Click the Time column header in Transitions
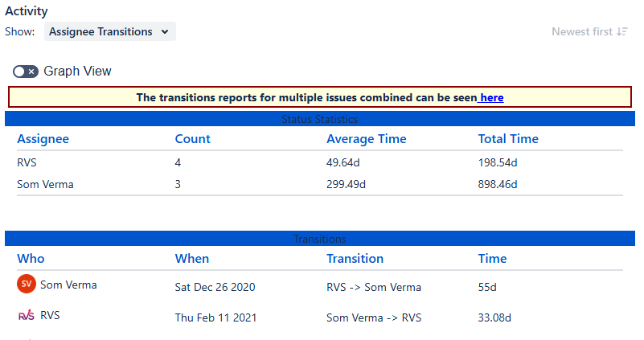This screenshot has width=644, height=340. tap(493, 258)
